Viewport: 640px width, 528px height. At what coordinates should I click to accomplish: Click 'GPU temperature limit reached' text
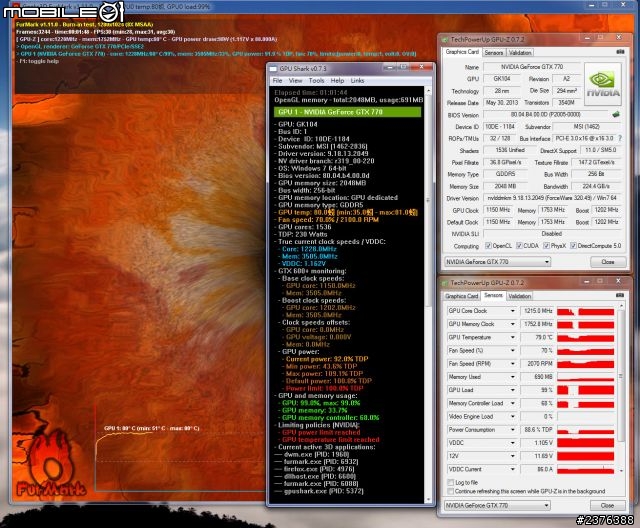click(331, 440)
